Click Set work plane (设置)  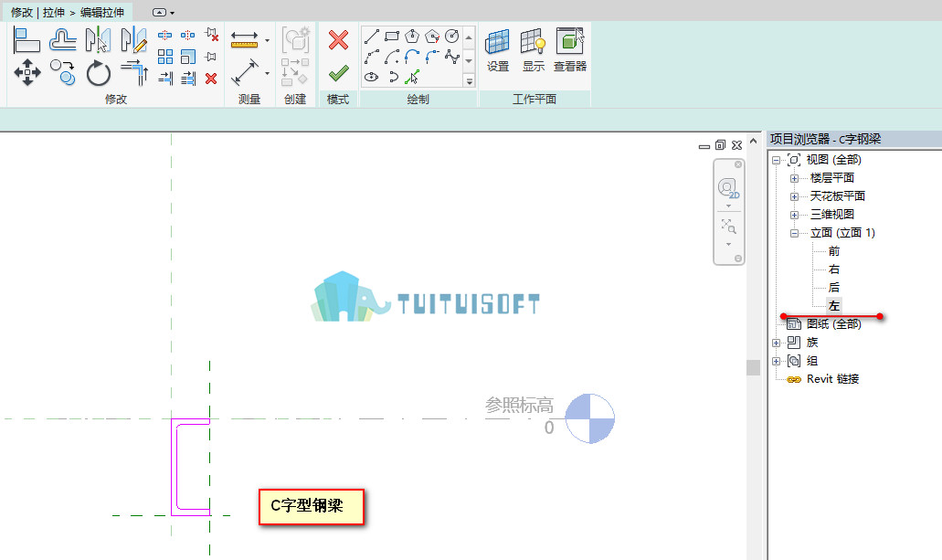(497, 50)
